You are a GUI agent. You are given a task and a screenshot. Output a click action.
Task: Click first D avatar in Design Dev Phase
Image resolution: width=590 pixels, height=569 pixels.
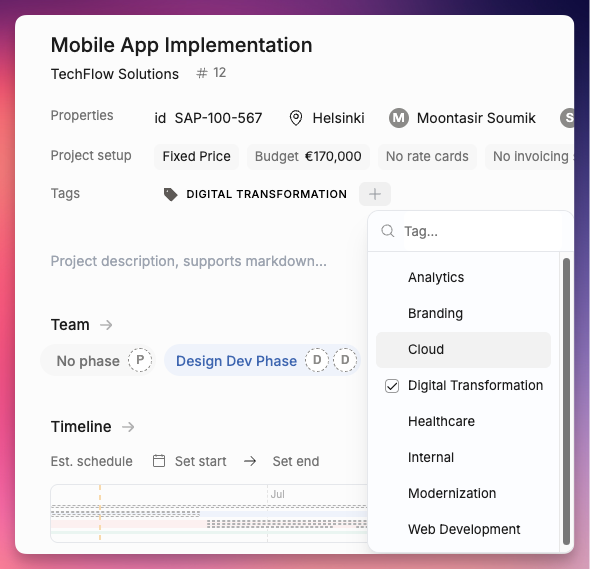click(x=317, y=361)
